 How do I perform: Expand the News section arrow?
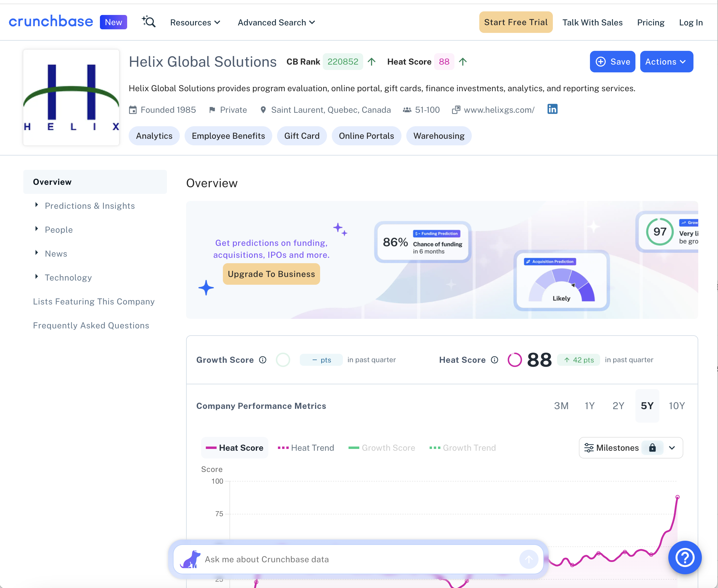36,253
